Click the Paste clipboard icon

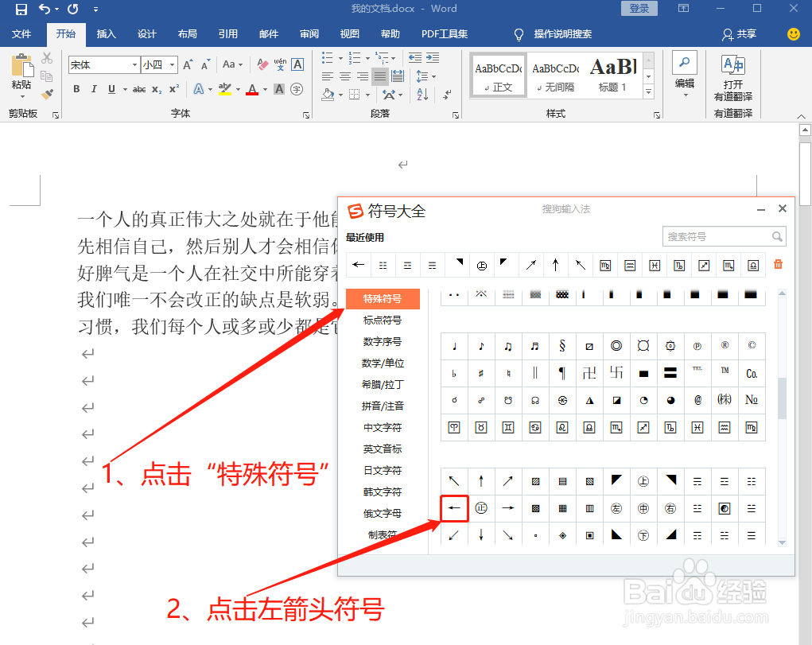(x=21, y=66)
